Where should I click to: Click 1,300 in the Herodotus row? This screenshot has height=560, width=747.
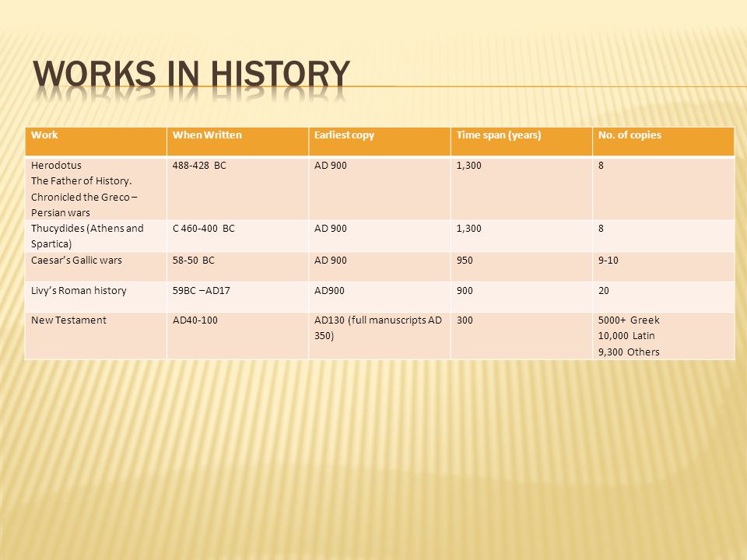521,188
